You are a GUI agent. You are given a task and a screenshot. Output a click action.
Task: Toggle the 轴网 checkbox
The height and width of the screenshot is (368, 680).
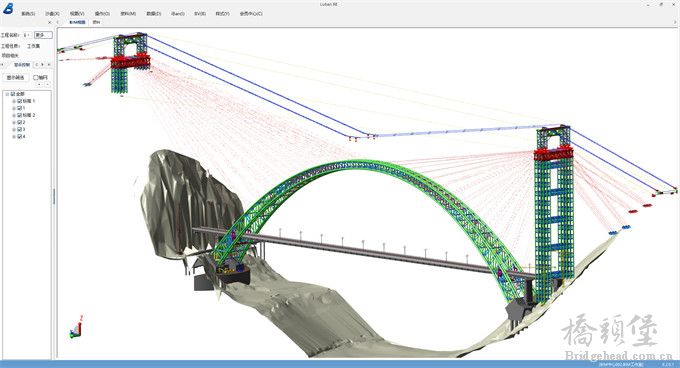pyautogui.click(x=36, y=78)
